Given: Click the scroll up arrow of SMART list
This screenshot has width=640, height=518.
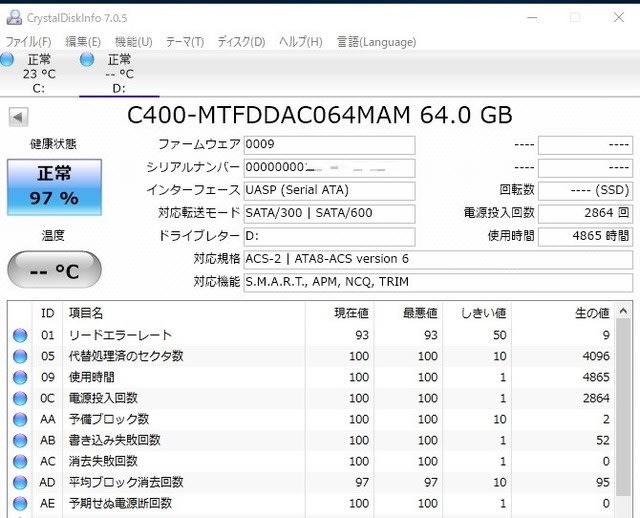Looking at the screenshot, I should pyautogui.click(x=624, y=311).
